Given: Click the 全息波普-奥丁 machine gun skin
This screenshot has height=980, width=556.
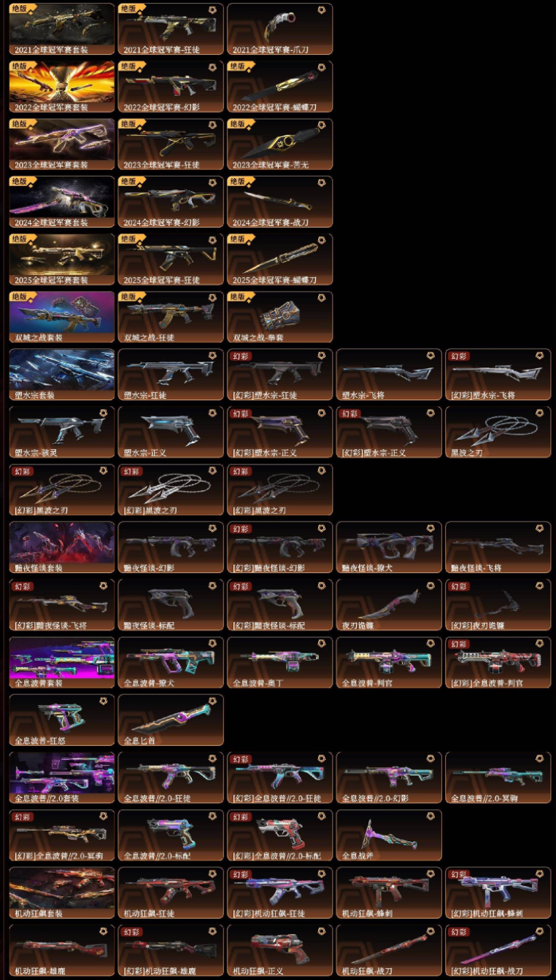Looking at the screenshot, I should [279, 662].
